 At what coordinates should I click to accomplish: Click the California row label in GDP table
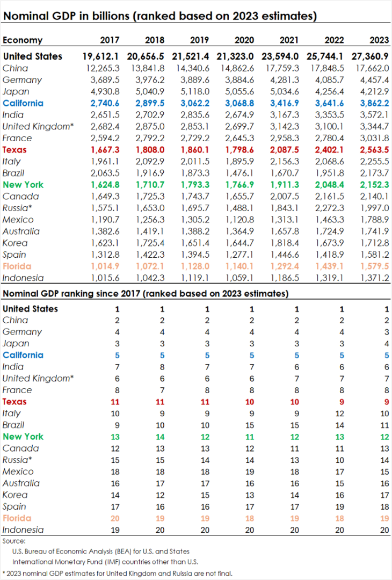(23, 103)
